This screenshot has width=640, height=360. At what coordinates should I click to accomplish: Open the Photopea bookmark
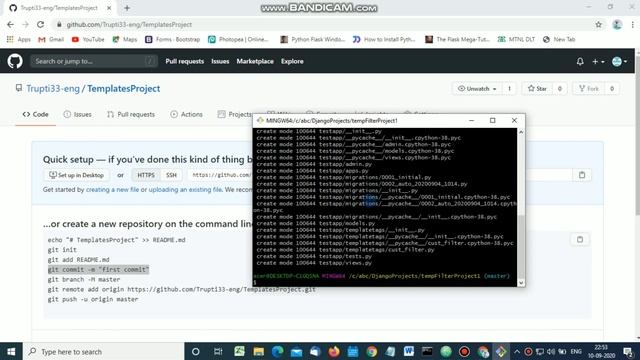tap(238, 39)
